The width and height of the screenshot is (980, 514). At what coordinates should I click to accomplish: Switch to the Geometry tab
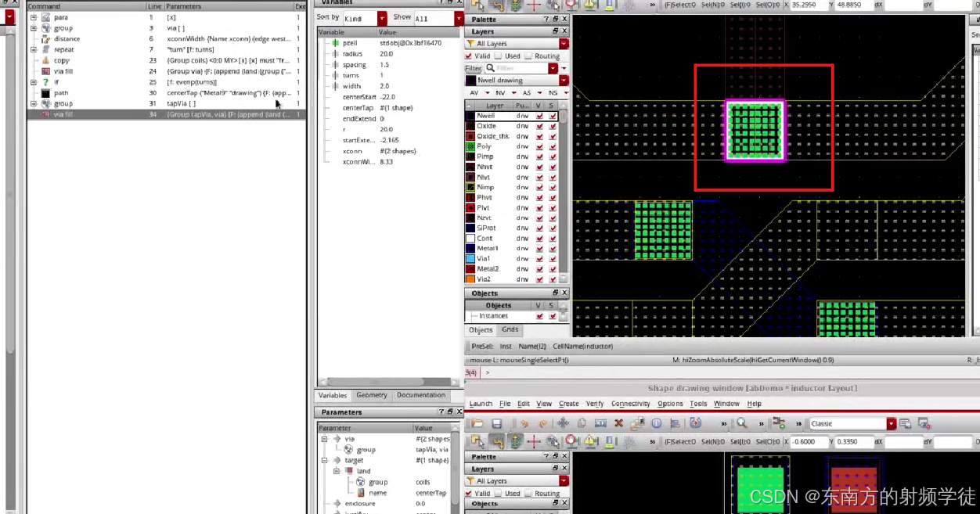tap(372, 395)
